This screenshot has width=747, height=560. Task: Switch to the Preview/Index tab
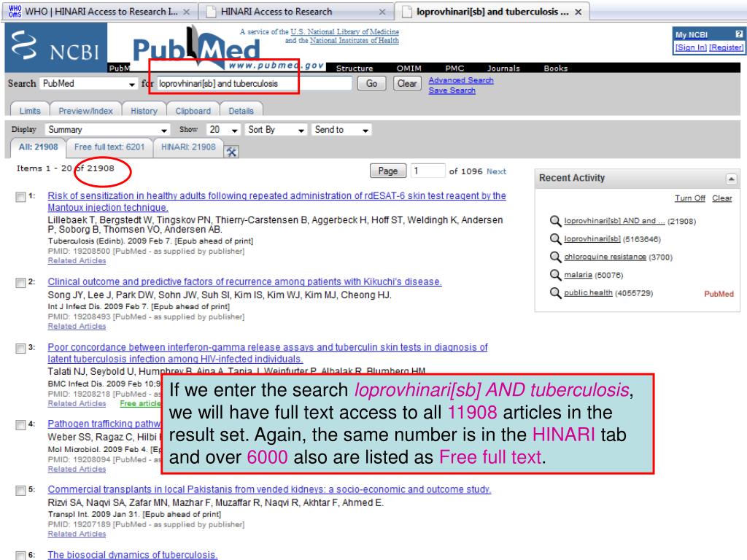tap(86, 111)
